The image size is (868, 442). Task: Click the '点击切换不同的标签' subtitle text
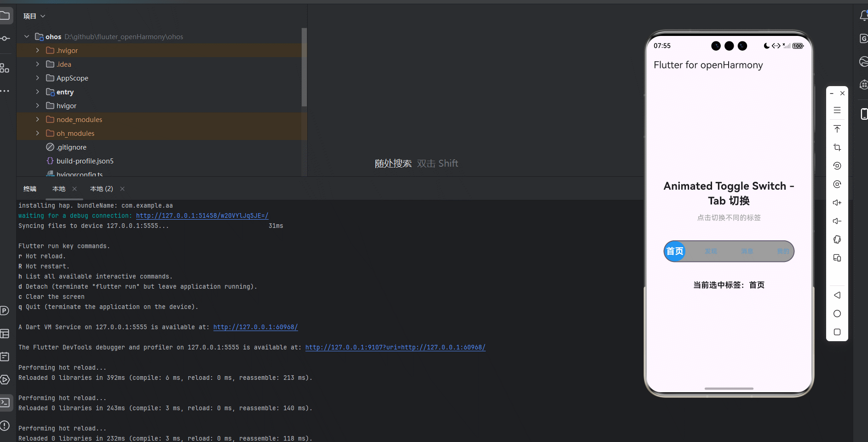[729, 218]
